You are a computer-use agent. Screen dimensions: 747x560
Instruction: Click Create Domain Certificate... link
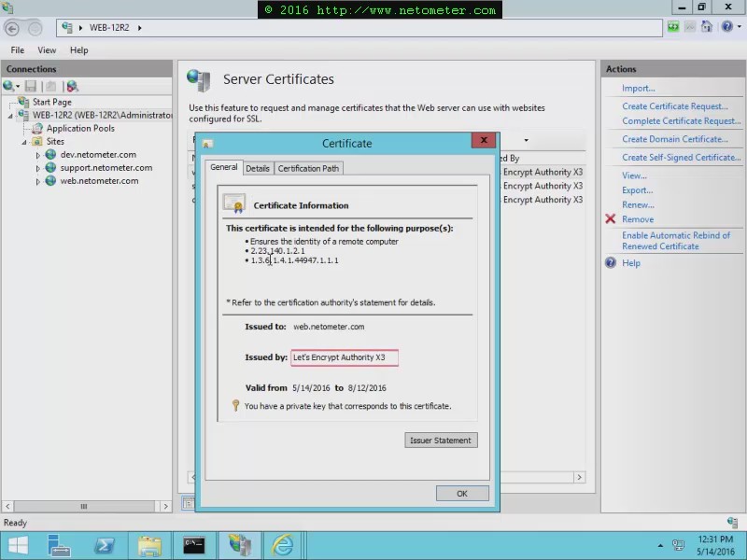point(675,139)
